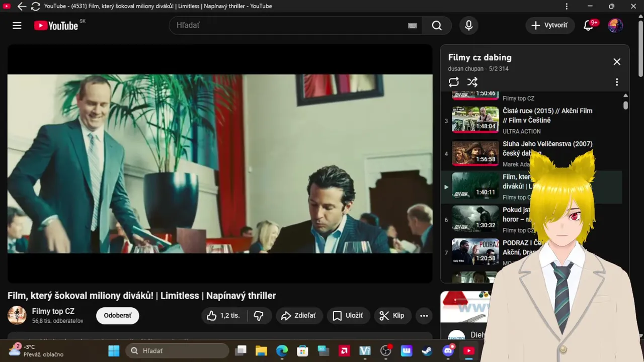
Task: Click the 56,8 tis. odberateľov text
Action: pyautogui.click(x=58, y=321)
